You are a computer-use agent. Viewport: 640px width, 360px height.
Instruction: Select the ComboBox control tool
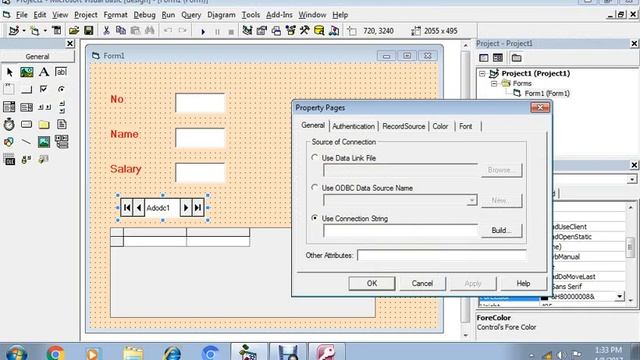(9, 107)
